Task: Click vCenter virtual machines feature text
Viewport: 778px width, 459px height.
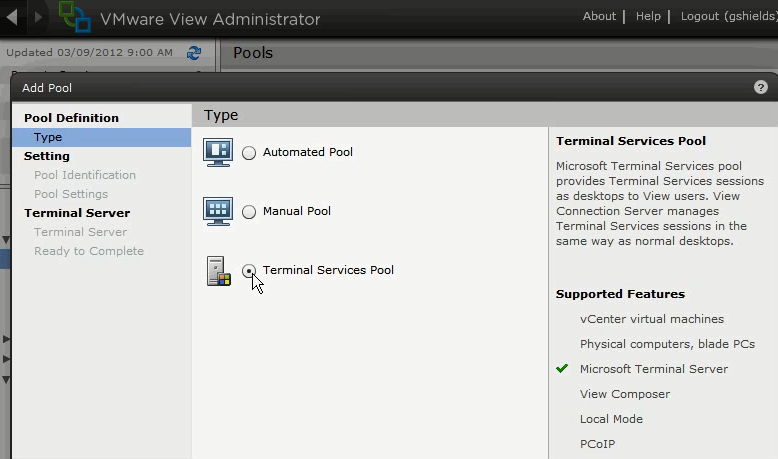Action: (651, 319)
